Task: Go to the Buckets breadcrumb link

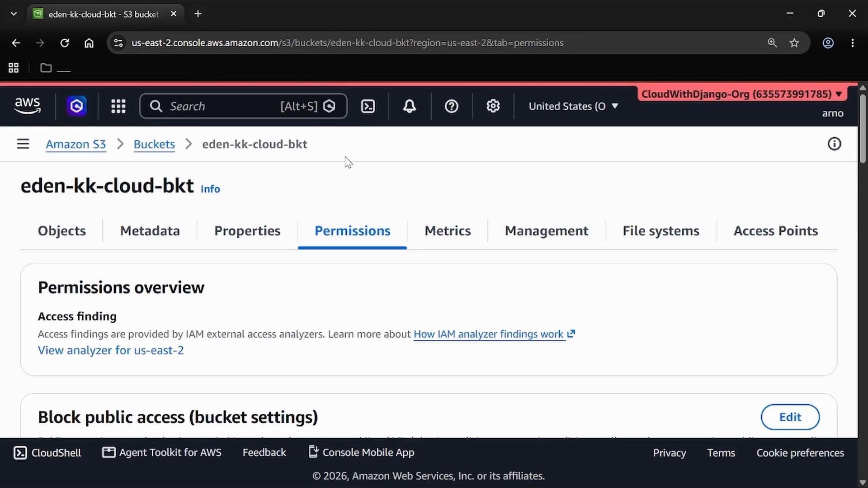Action: click(x=154, y=145)
